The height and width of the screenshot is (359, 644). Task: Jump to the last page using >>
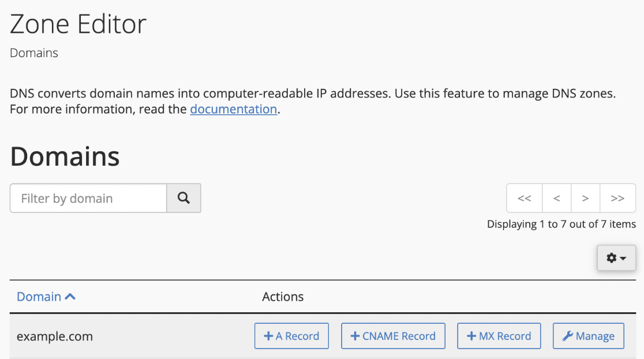point(617,198)
